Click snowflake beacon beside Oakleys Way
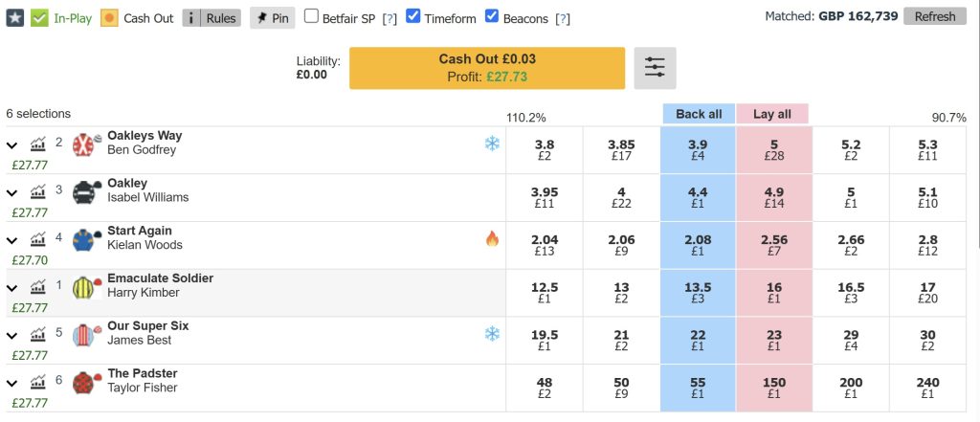The height and width of the screenshot is (422, 980). pos(492,144)
